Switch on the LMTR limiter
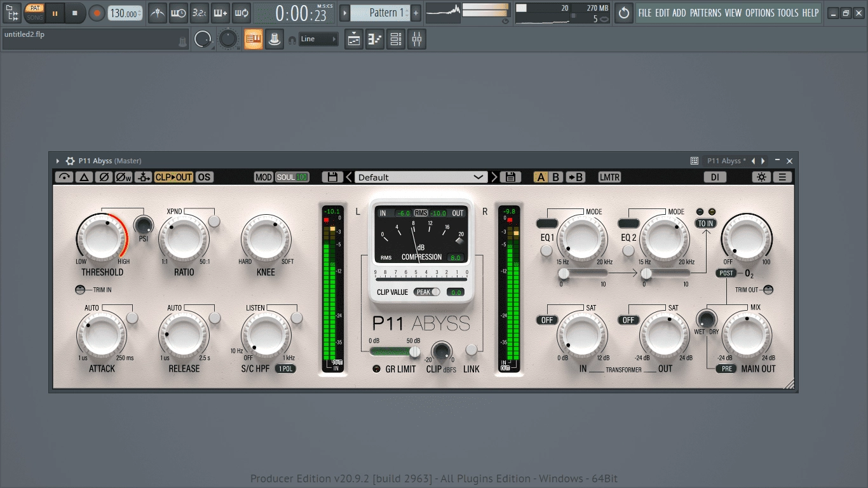Screen dimensions: 868x488 (x=609, y=177)
